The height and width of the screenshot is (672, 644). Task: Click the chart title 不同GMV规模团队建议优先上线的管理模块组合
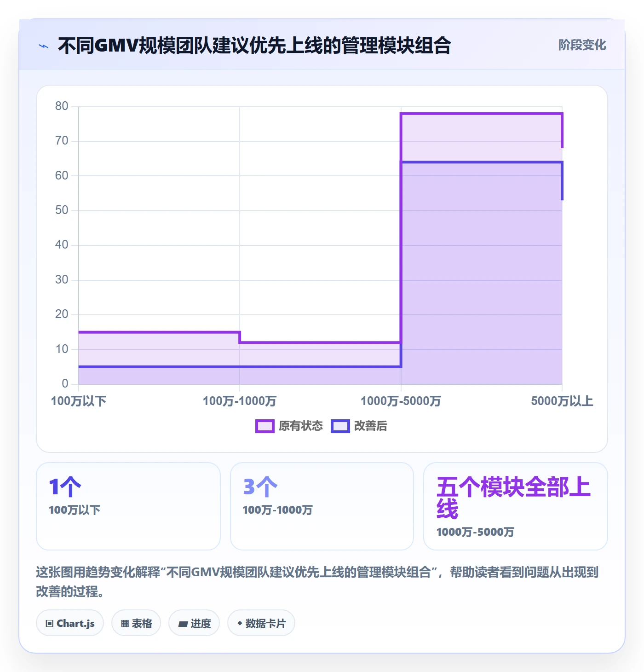point(254,46)
